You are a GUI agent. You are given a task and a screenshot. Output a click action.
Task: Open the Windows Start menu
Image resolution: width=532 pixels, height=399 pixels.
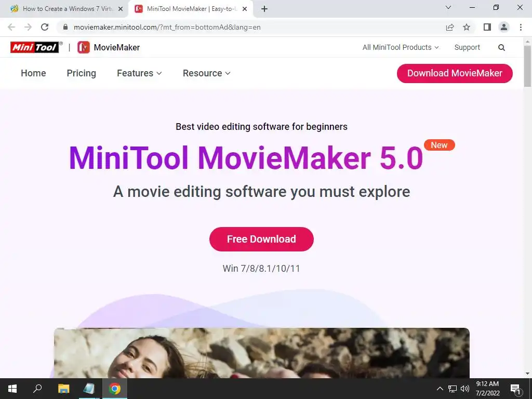pos(12,389)
